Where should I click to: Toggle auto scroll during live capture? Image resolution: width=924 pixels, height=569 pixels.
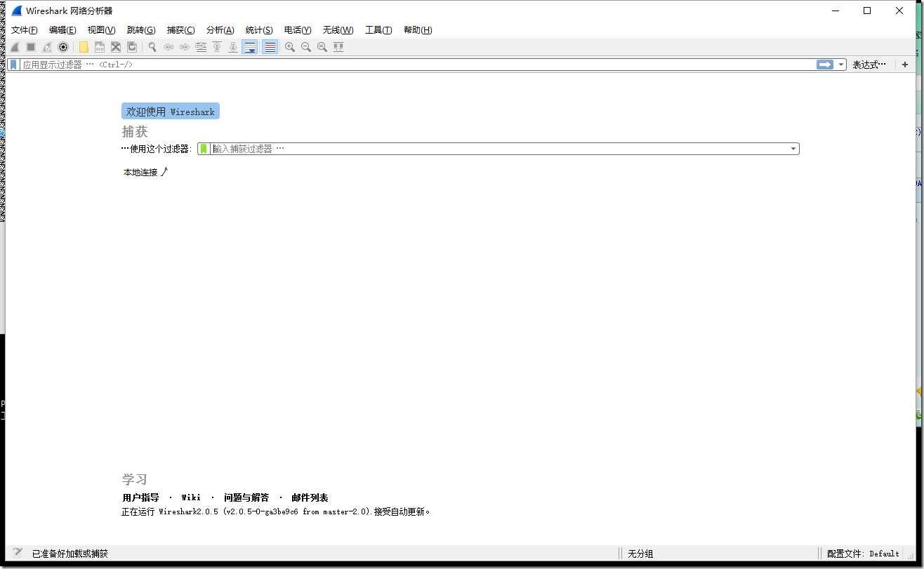click(249, 47)
